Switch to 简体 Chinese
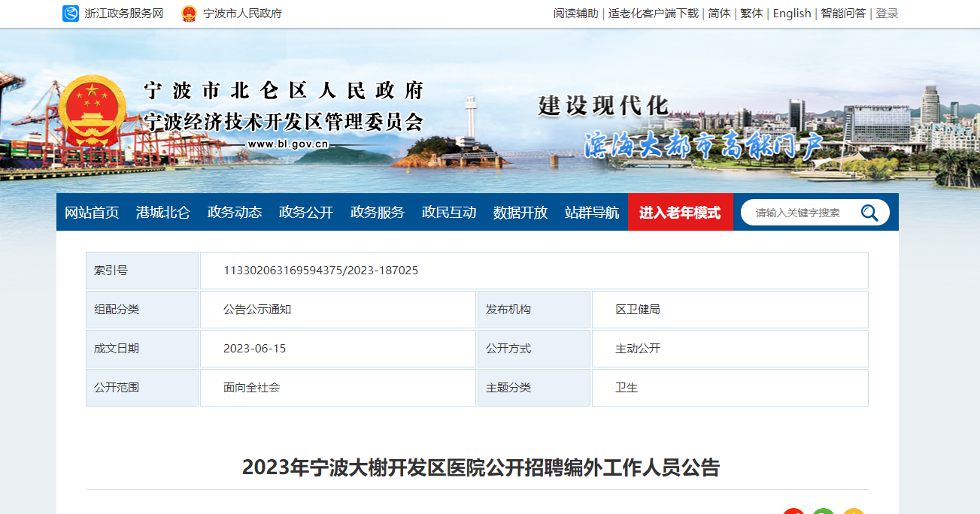Viewport: 980px width, 514px height. click(x=719, y=14)
